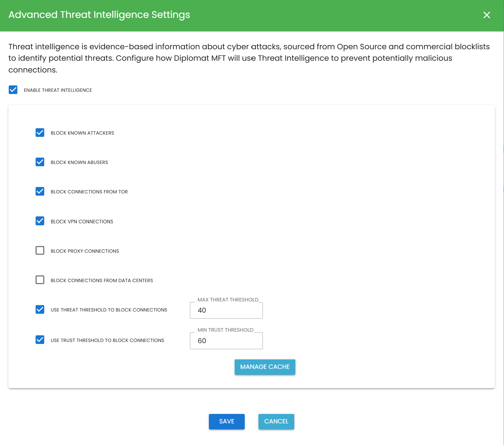504x445 pixels.
Task: Select the value 40 in Max Threat Threshold
Action: [x=226, y=310]
